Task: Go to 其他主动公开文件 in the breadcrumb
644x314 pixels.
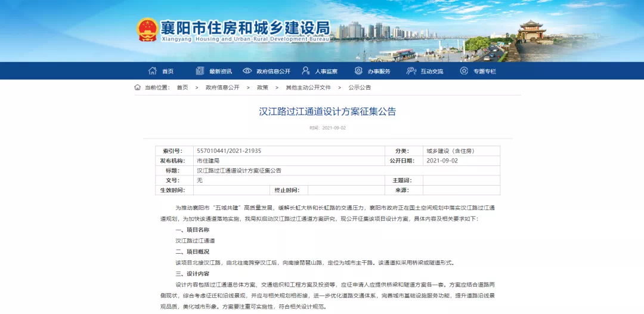Action: [308, 88]
